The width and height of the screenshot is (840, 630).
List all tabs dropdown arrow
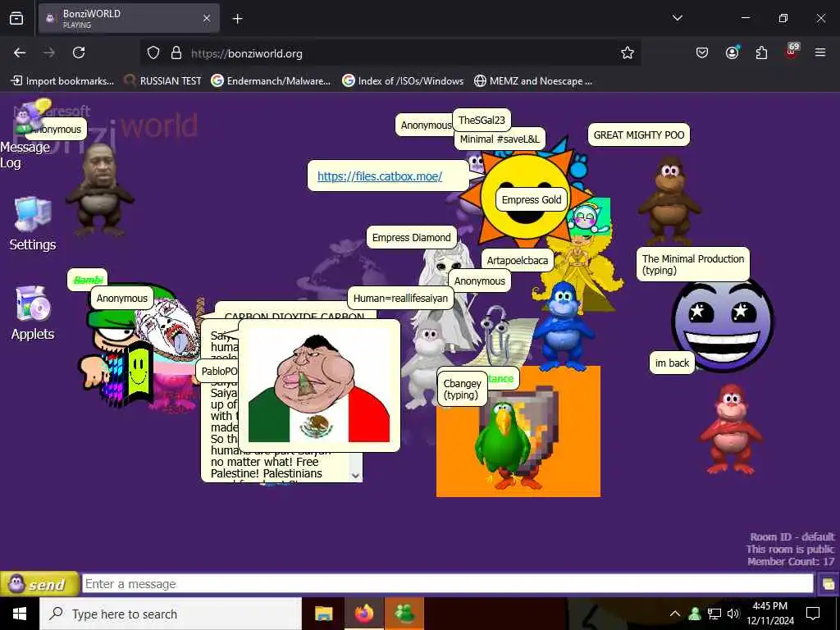[677, 18]
